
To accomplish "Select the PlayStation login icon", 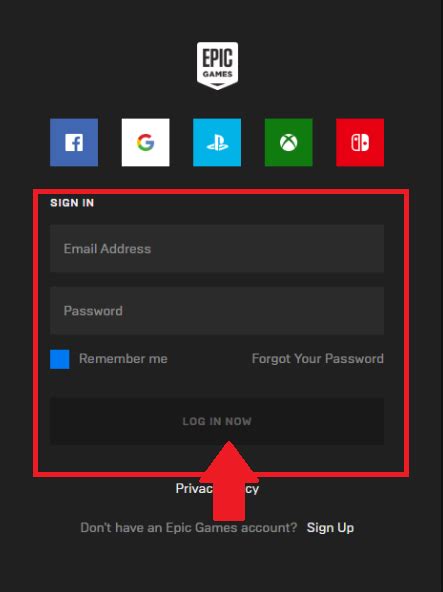I will point(217,142).
